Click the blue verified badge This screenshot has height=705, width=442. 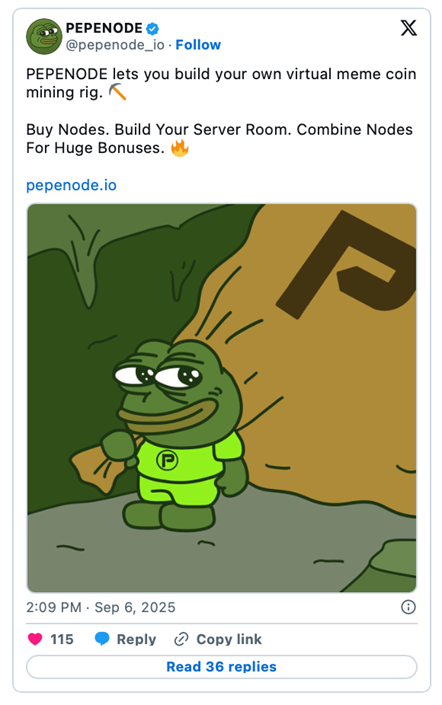tap(152, 29)
